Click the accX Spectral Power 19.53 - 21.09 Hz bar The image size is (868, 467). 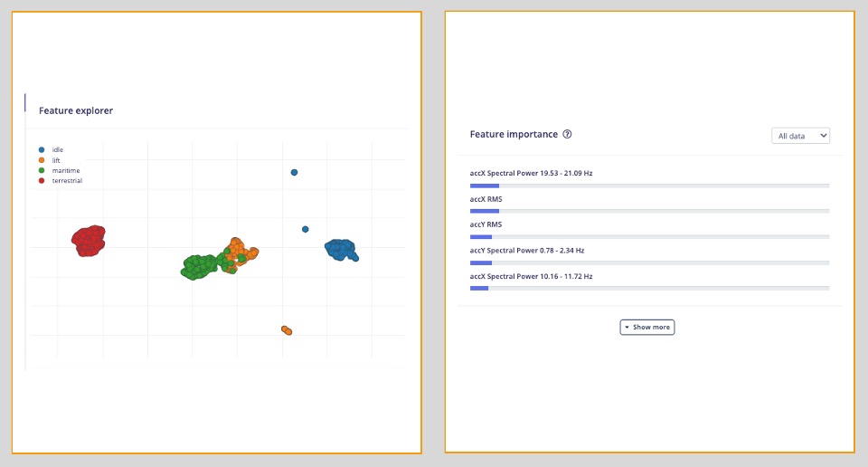[x=648, y=186]
